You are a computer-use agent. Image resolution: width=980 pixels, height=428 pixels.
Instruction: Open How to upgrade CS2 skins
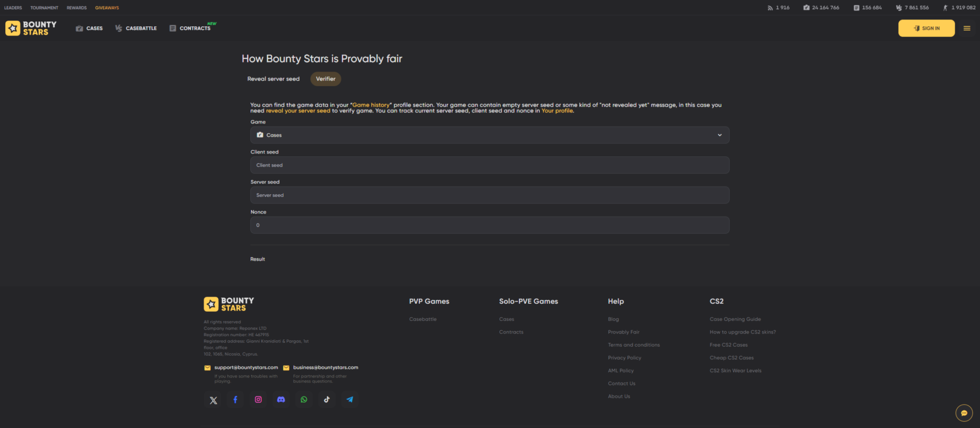pos(743,332)
